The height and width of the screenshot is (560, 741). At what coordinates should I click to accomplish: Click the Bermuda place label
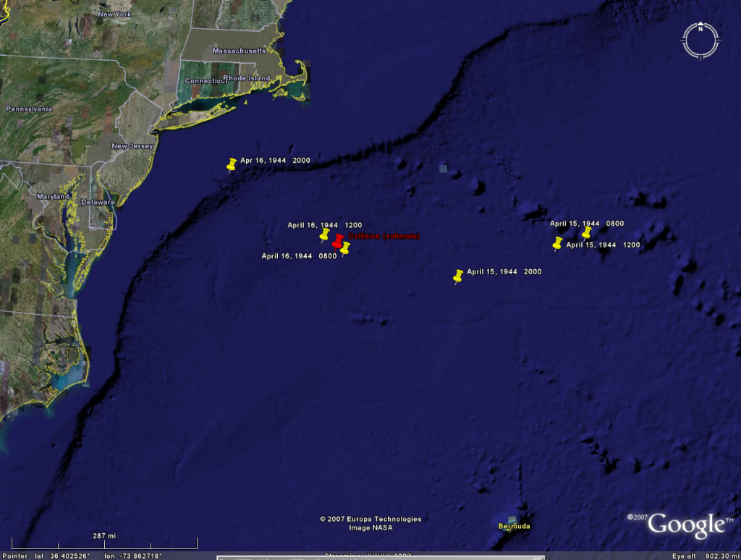point(514,527)
